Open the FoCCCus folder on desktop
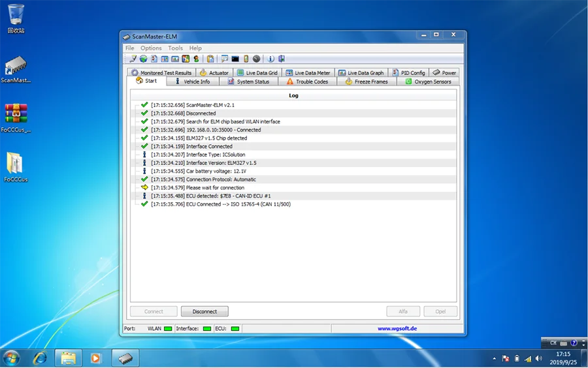 pos(16,167)
